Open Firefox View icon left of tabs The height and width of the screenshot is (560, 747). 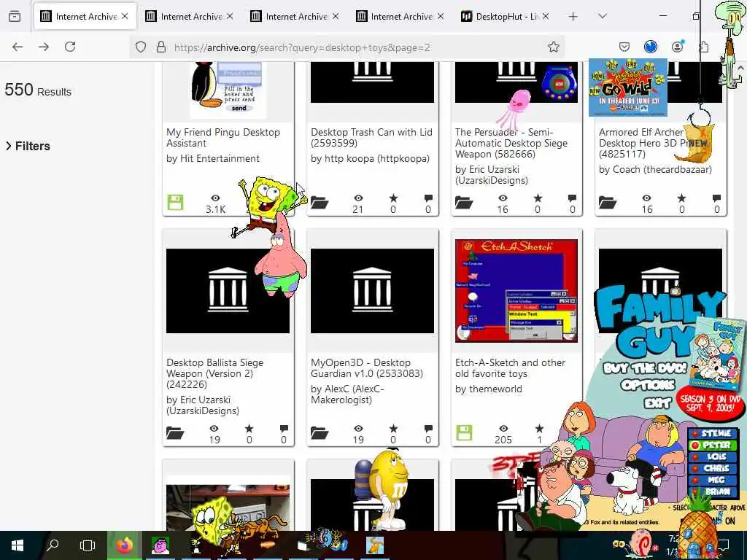(x=15, y=17)
